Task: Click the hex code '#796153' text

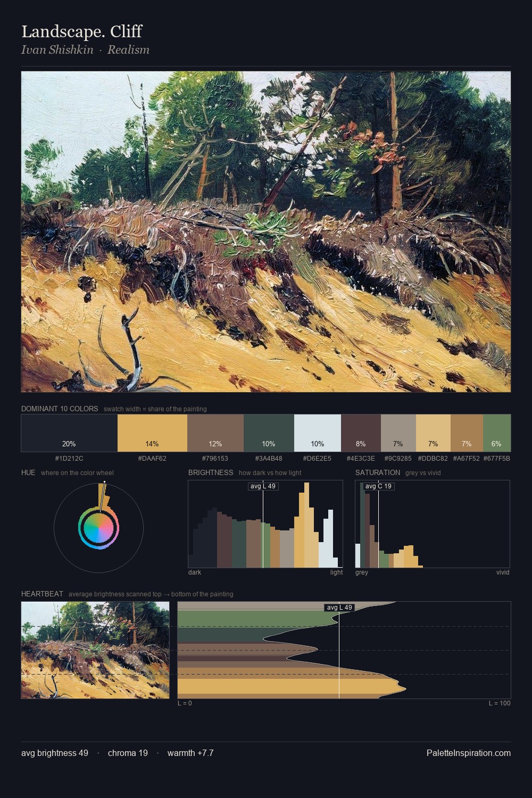Action: click(215, 458)
